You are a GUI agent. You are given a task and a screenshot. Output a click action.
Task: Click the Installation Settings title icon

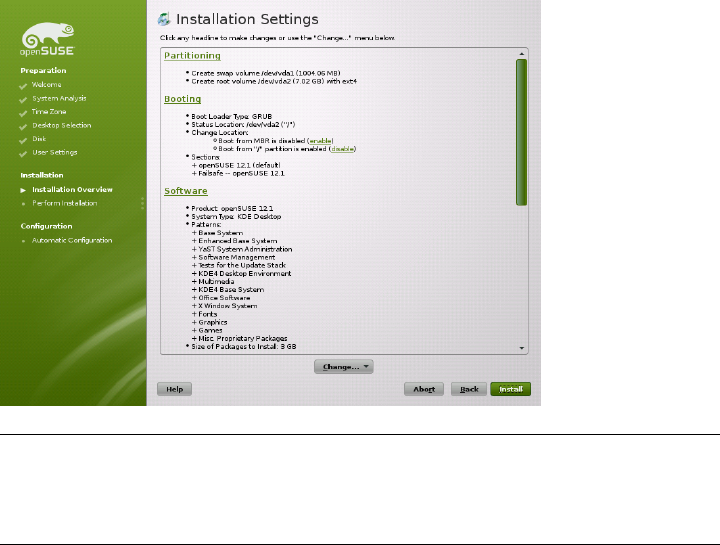(x=164, y=19)
